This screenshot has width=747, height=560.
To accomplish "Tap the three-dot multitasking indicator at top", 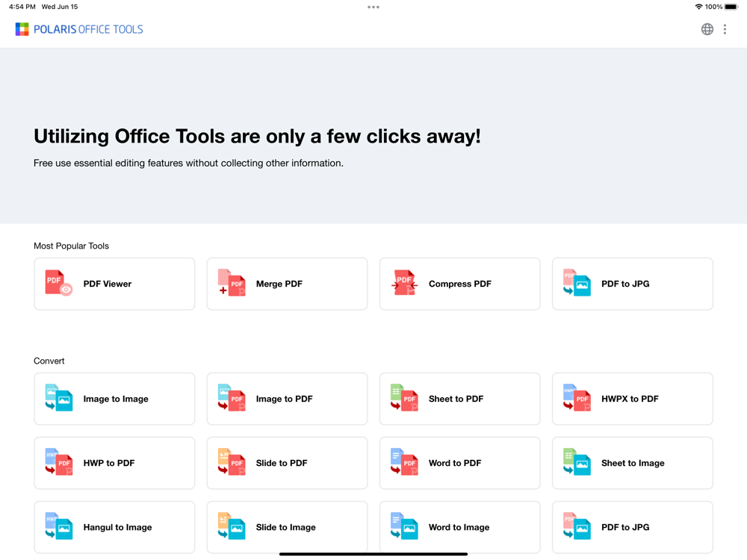I will (x=373, y=7).
